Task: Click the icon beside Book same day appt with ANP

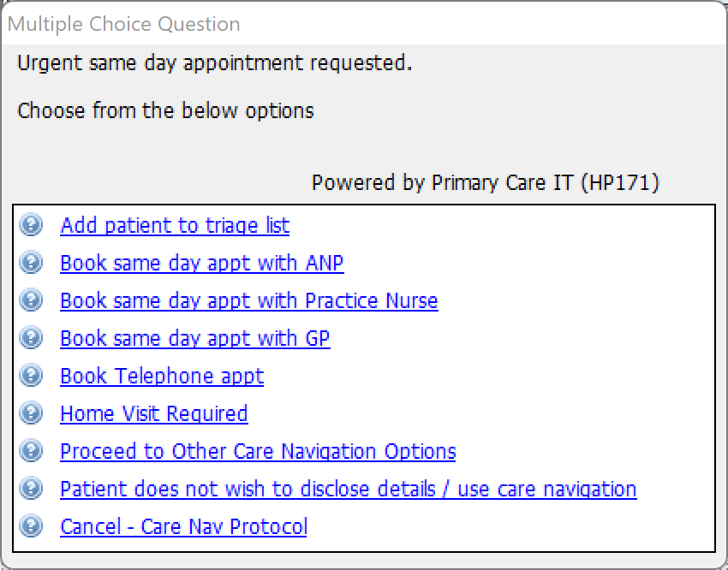Action: click(x=31, y=263)
